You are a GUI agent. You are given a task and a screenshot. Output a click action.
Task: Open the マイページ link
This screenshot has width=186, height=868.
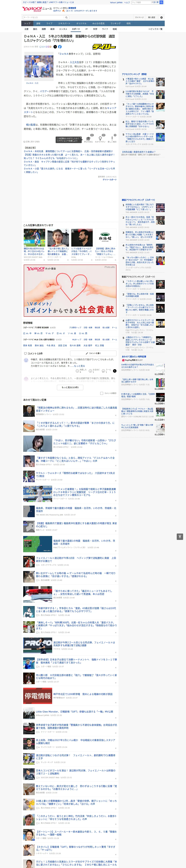(x=139, y=18)
